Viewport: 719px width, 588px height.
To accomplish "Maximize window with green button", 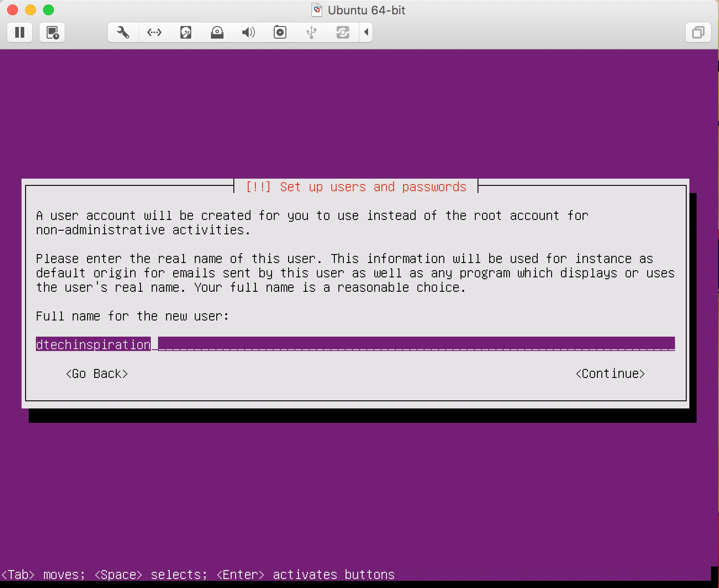I will click(x=48, y=10).
